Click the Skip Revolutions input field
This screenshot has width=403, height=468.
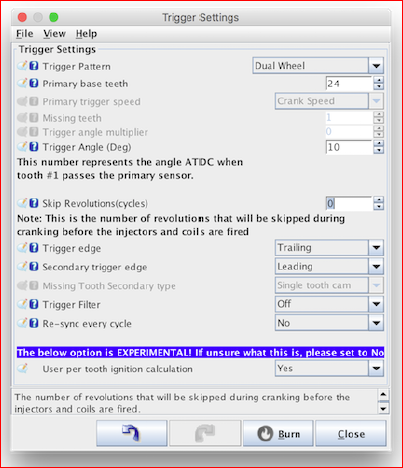click(x=349, y=203)
